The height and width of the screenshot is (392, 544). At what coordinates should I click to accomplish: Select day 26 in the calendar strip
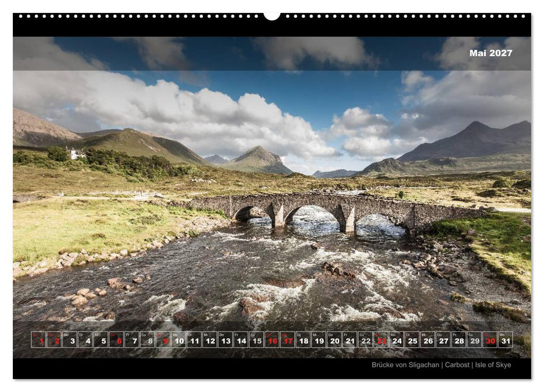428,339
